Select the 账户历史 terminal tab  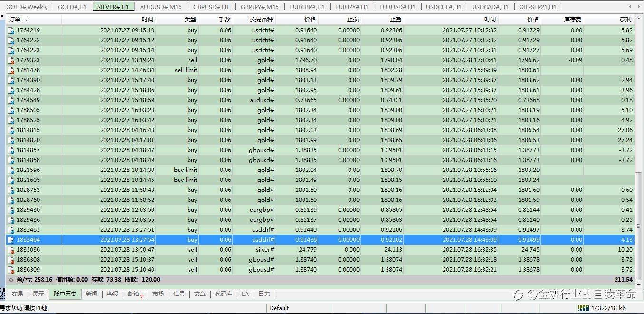(65, 294)
